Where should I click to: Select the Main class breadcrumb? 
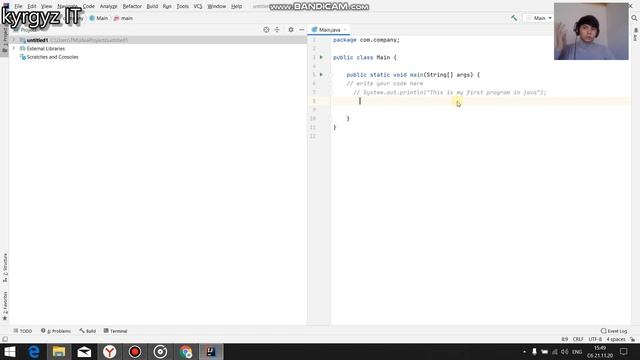tap(99, 18)
